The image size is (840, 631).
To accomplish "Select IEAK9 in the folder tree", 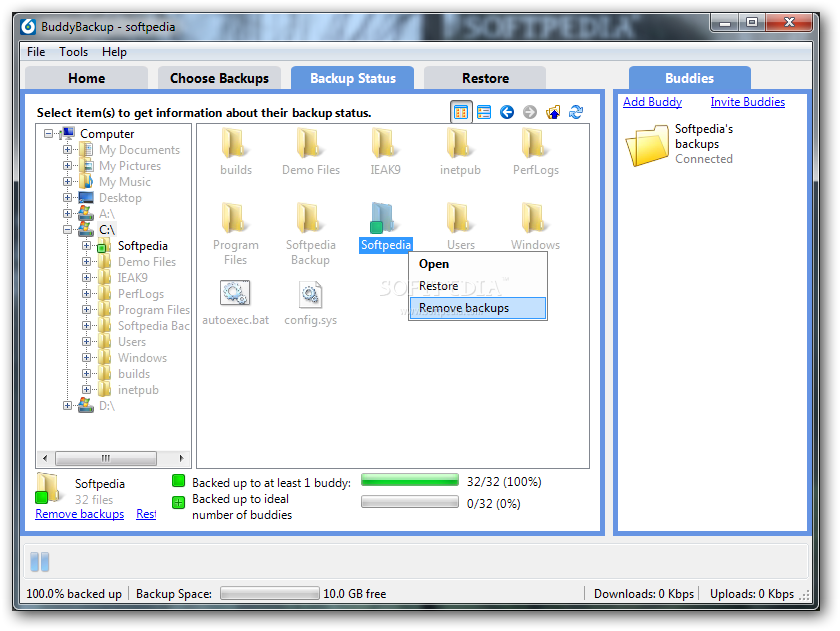I will click(x=132, y=277).
